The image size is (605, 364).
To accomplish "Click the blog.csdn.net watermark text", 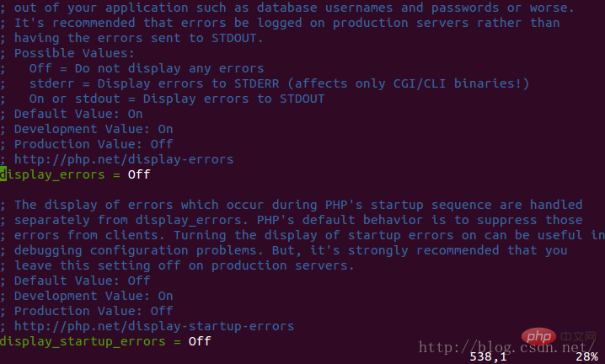I will pos(506,347).
